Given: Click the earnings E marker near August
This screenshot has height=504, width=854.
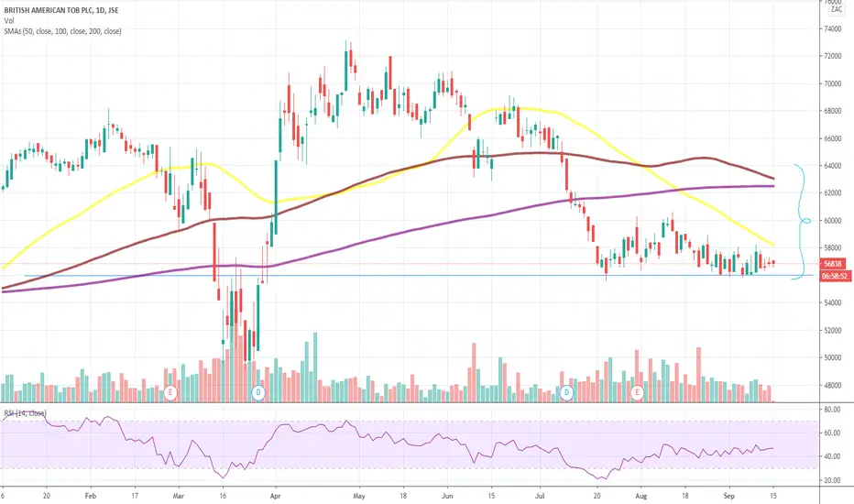Looking at the screenshot, I should pyautogui.click(x=637, y=392).
